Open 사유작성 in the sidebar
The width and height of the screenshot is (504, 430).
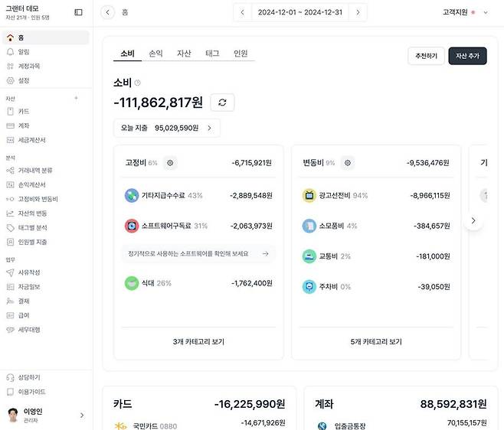pyautogui.click(x=45, y=272)
